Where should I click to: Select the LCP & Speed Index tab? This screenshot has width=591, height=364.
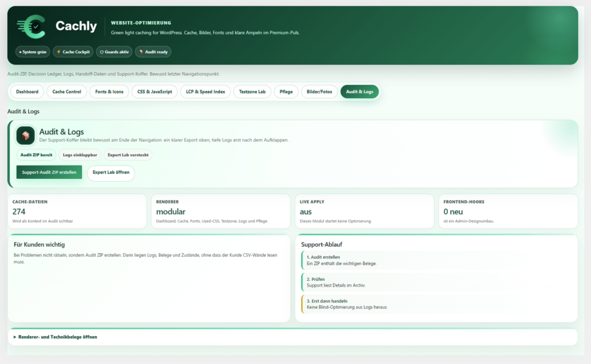(x=205, y=92)
